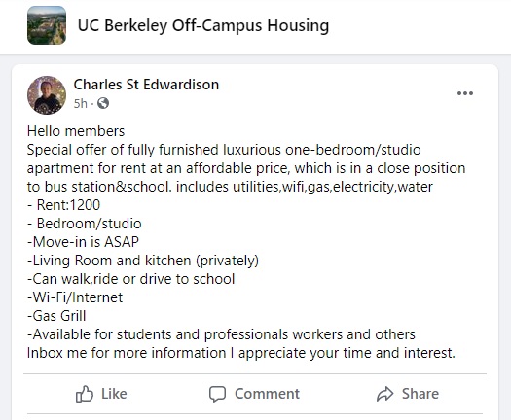Select the Like button label

tap(114, 394)
